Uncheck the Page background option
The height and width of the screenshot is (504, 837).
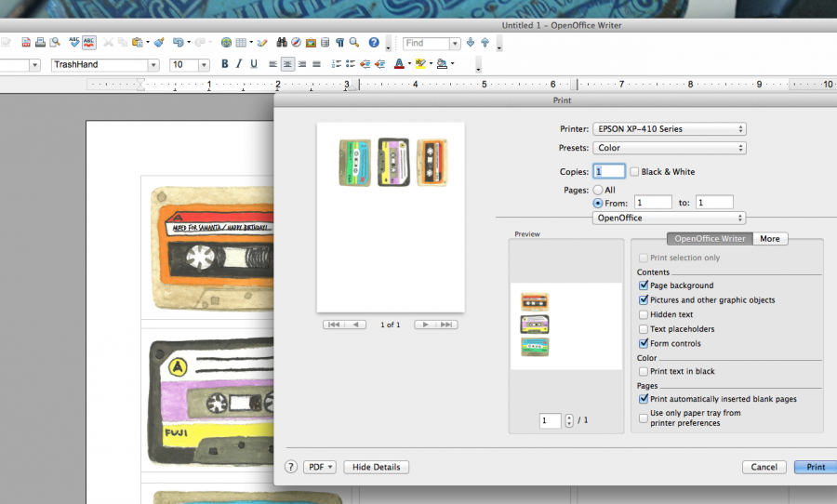click(644, 285)
